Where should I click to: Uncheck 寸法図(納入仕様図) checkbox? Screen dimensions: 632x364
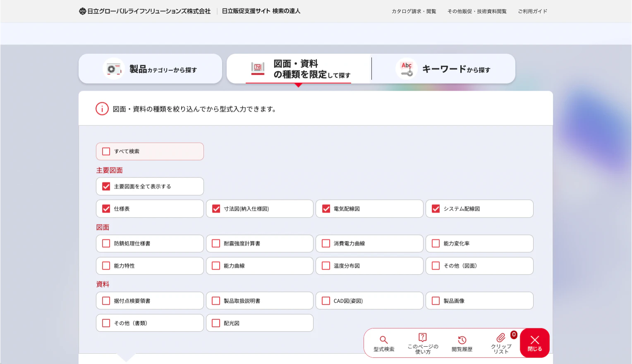(x=216, y=209)
